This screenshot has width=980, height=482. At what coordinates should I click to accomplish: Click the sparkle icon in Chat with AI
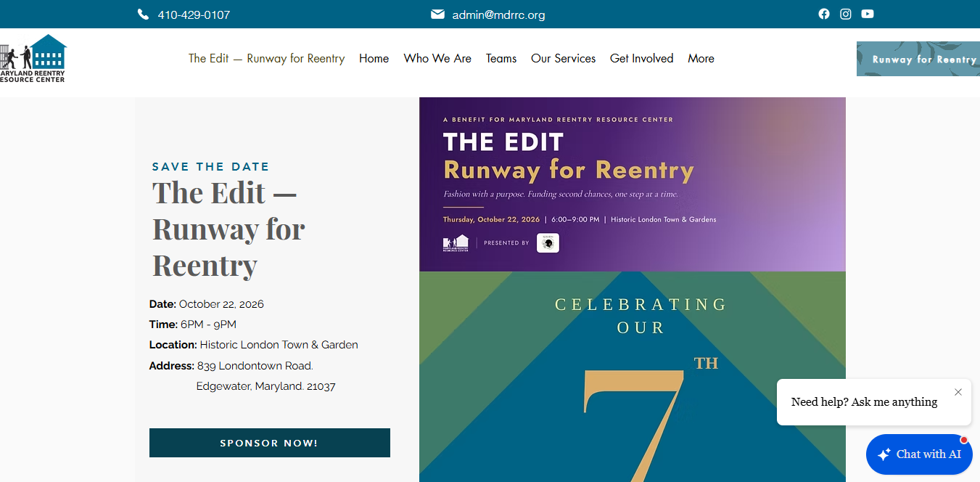884,454
